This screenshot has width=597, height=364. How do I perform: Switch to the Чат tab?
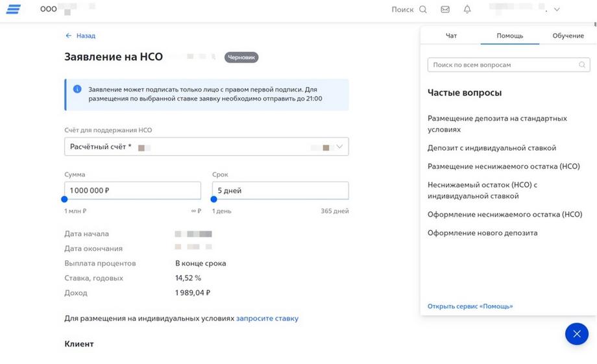pyautogui.click(x=451, y=36)
